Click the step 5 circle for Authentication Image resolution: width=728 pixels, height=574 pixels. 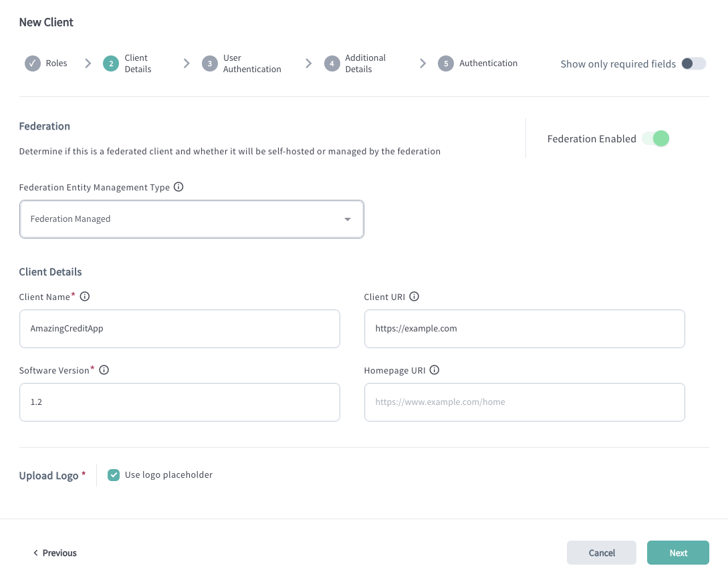445,63
